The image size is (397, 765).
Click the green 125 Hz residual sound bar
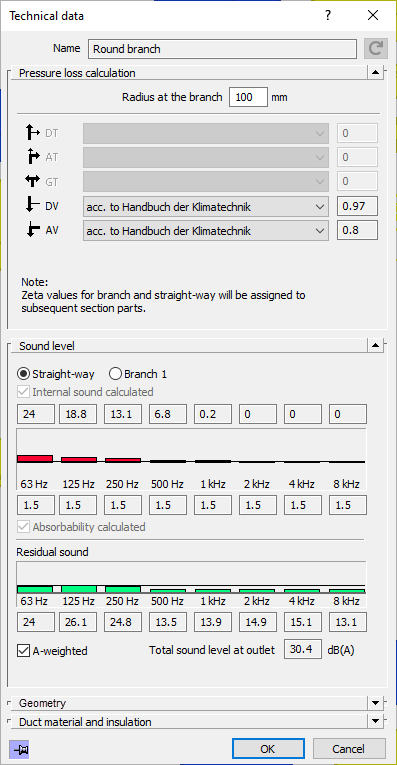point(79,589)
